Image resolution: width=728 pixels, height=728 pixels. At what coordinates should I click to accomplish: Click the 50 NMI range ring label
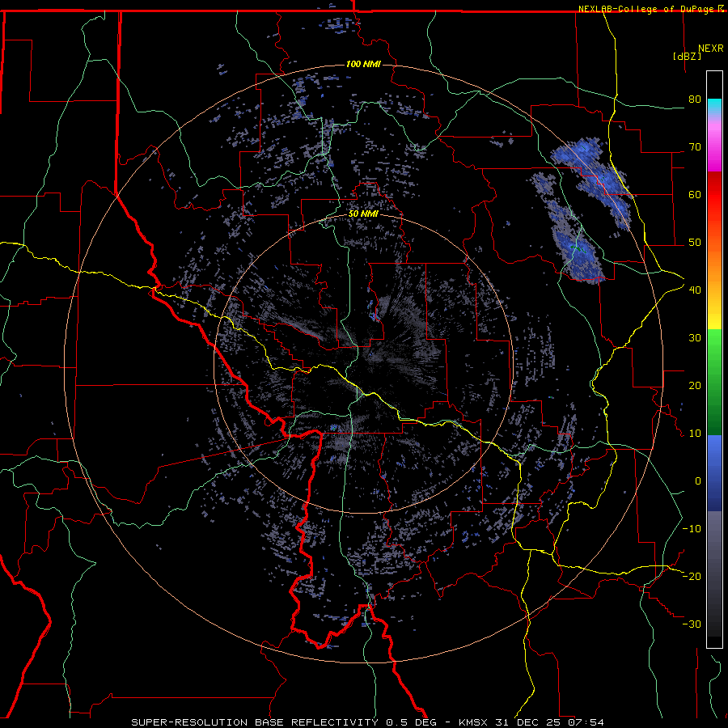pyautogui.click(x=363, y=214)
